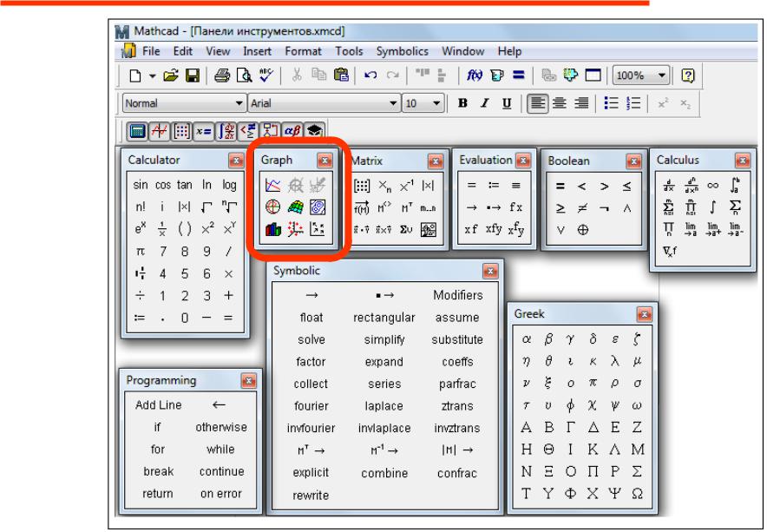Close the Symbolic palette
Image resolution: width=767 pixels, height=532 pixels.
click(490, 271)
